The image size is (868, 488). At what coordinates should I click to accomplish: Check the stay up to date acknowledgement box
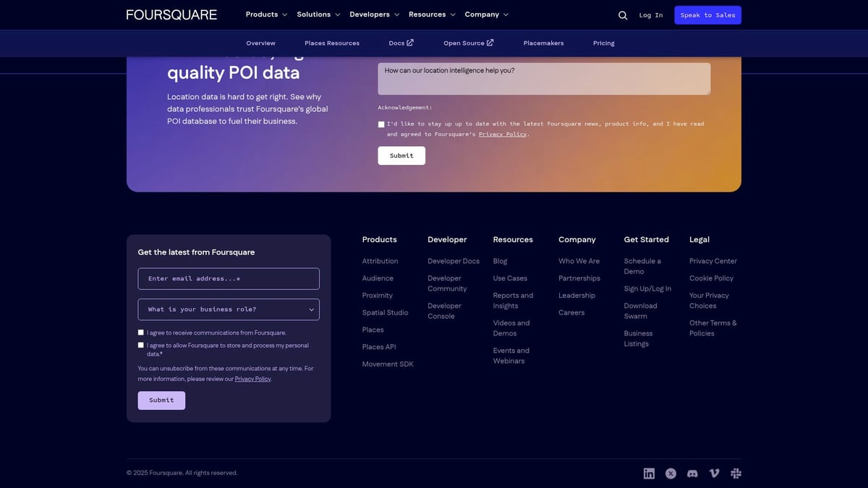[381, 124]
